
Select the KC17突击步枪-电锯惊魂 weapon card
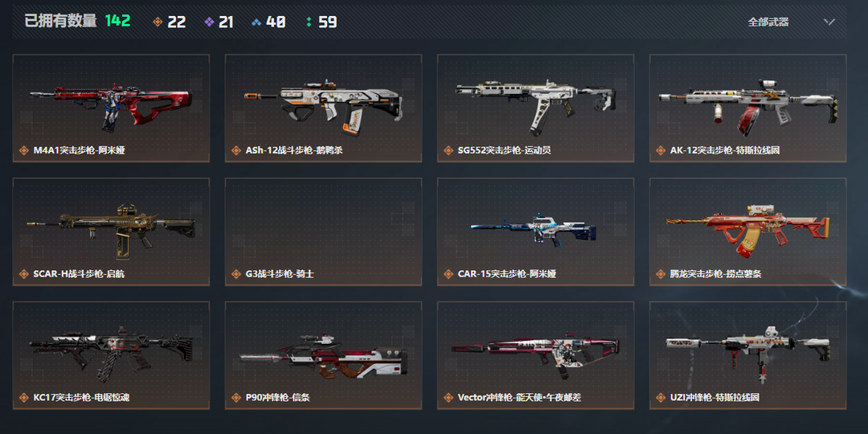point(111,355)
